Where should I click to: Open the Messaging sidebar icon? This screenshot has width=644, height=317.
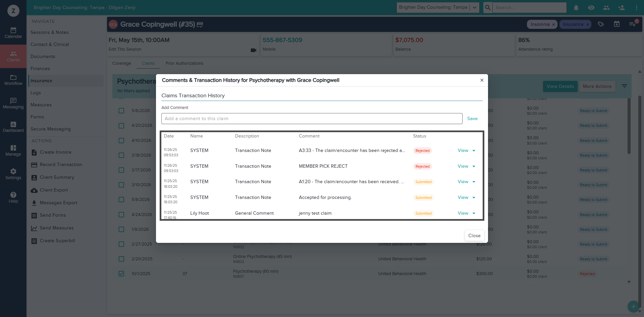[13, 103]
